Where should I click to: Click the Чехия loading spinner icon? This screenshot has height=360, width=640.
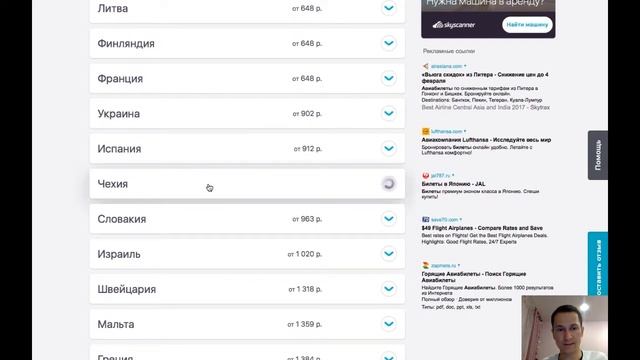[389, 184]
